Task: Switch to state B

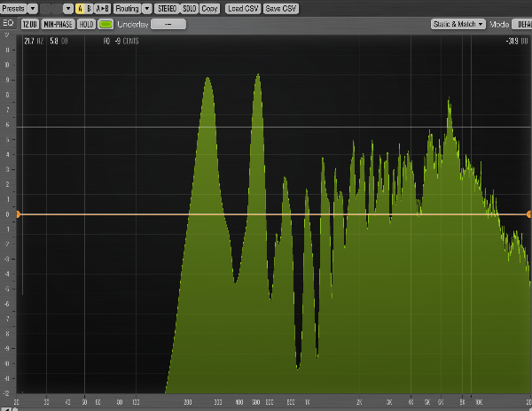Action: 89,9
